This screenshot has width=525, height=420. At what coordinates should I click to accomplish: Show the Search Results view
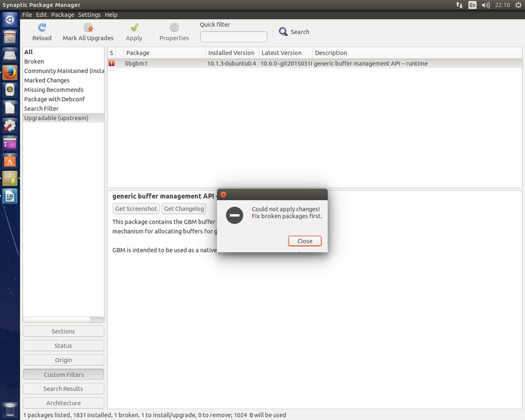pyautogui.click(x=64, y=389)
